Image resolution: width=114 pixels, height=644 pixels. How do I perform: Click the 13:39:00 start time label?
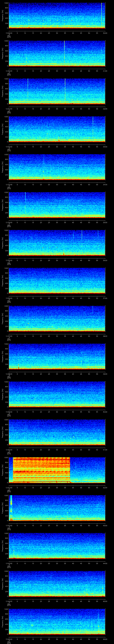[9, 412]
